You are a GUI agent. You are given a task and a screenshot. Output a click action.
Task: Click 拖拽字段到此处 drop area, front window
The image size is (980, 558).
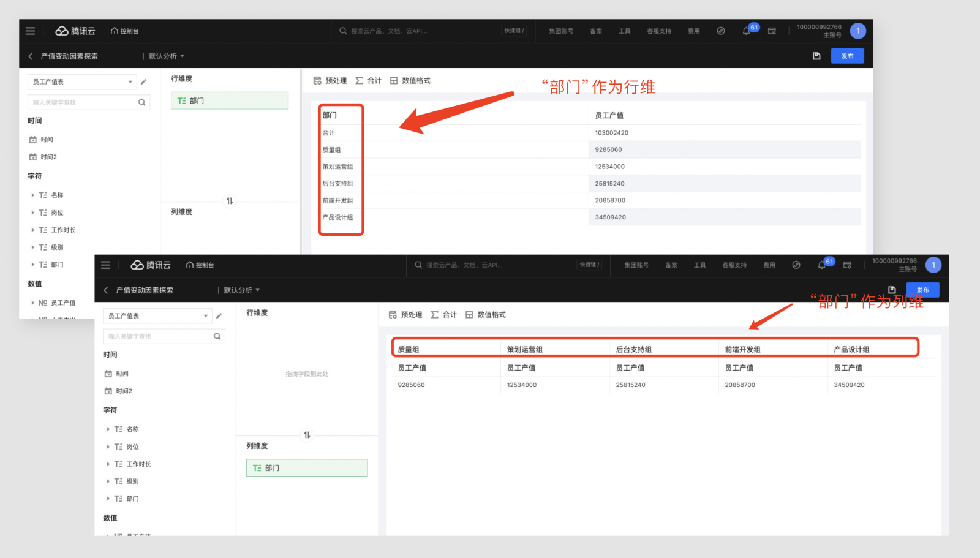point(307,374)
